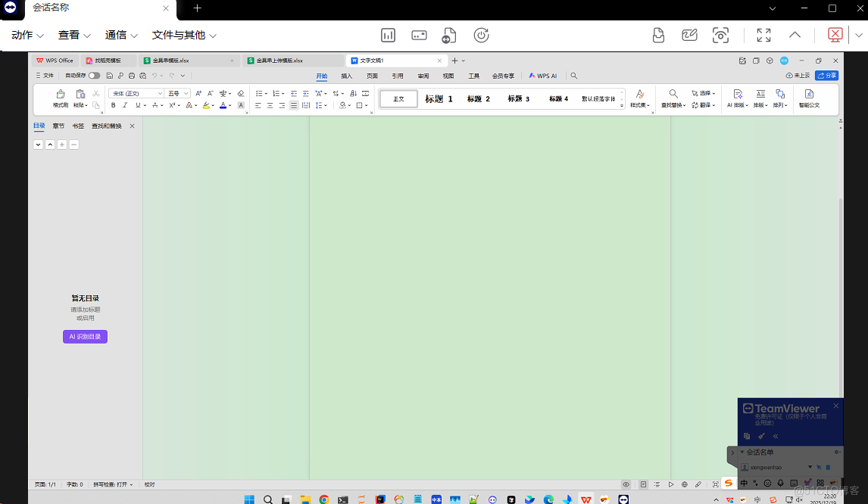Expand the TeamViewer 动作 menu
Viewport: 868px width, 504px height.
pyautogui.click(x=27, y=35)
